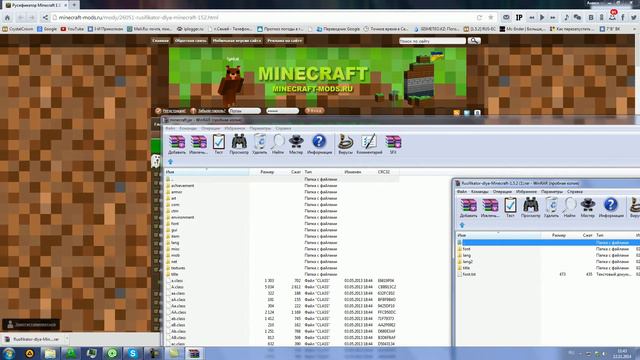Open Wizard (Мастер) in minecraft.jar window
640x360 pixels.
pos(296,144)
